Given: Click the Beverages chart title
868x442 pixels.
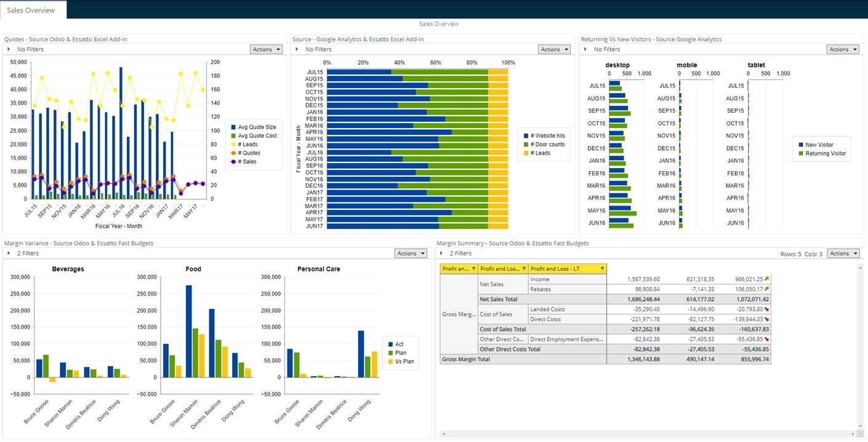Looking at the screenshot, I should [x=68, y=269].
